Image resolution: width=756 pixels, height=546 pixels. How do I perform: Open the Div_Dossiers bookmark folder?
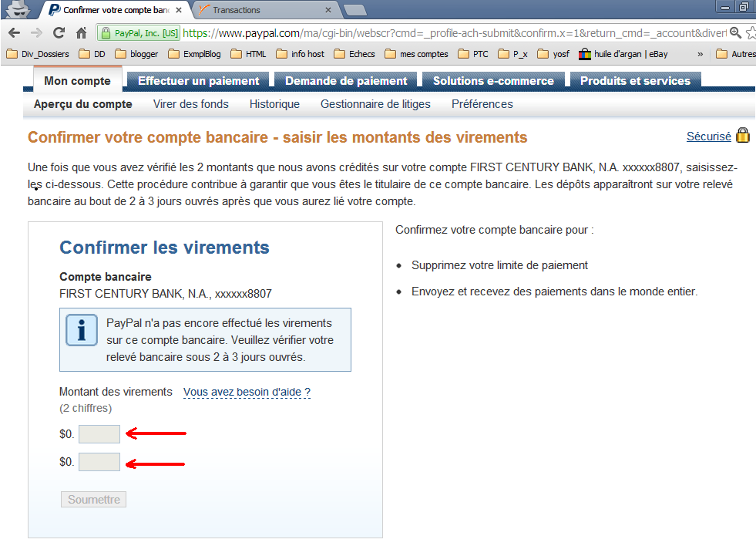(x=38, y=54)
